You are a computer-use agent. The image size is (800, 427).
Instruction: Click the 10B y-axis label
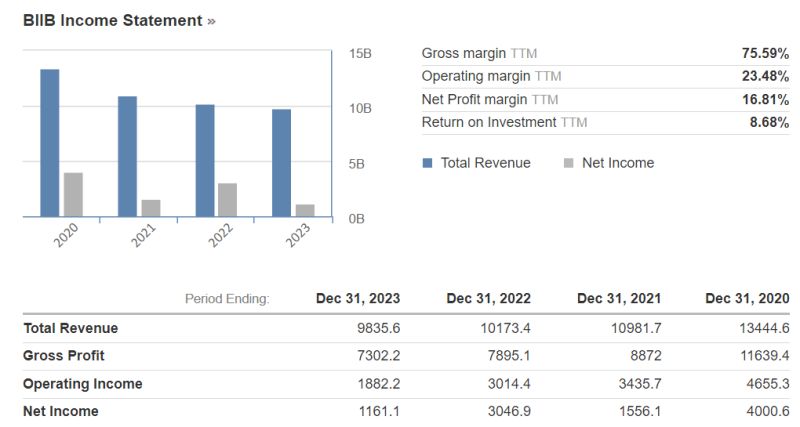point(360,108)
